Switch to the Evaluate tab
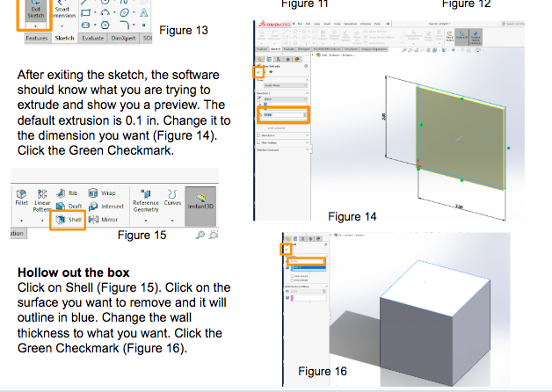Viewport: 552px width, 392px height. (x=93, y=38)
